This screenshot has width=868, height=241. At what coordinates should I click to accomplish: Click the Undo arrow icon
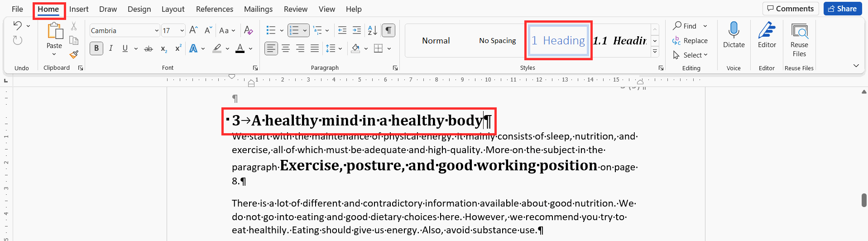click(x=18, y=25)
